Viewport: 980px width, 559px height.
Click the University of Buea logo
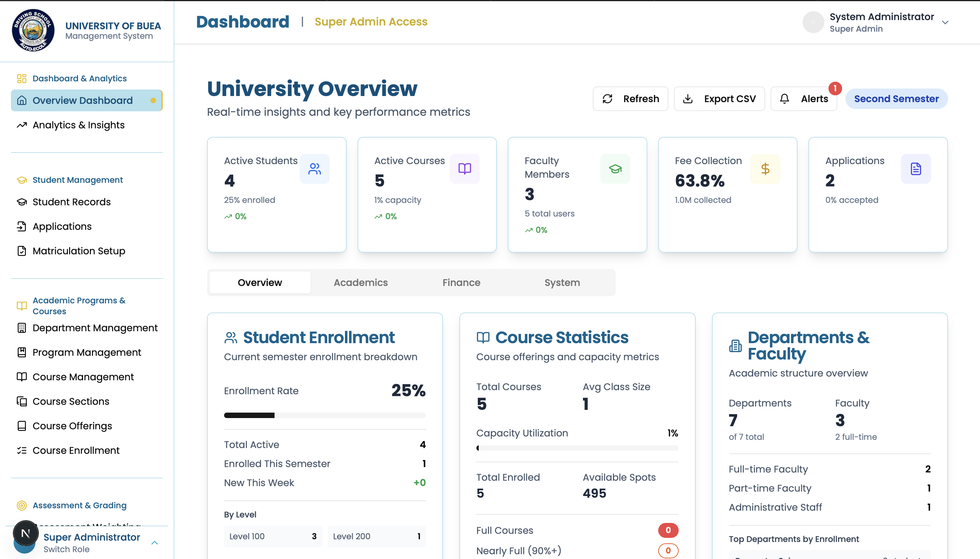(33, 30)
